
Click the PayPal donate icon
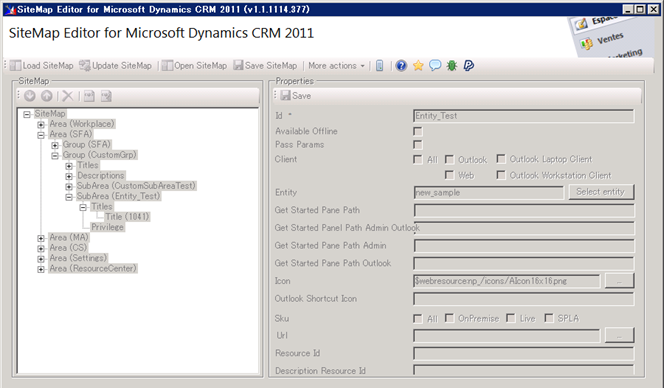pyautogui.click(x=468, y=66)
